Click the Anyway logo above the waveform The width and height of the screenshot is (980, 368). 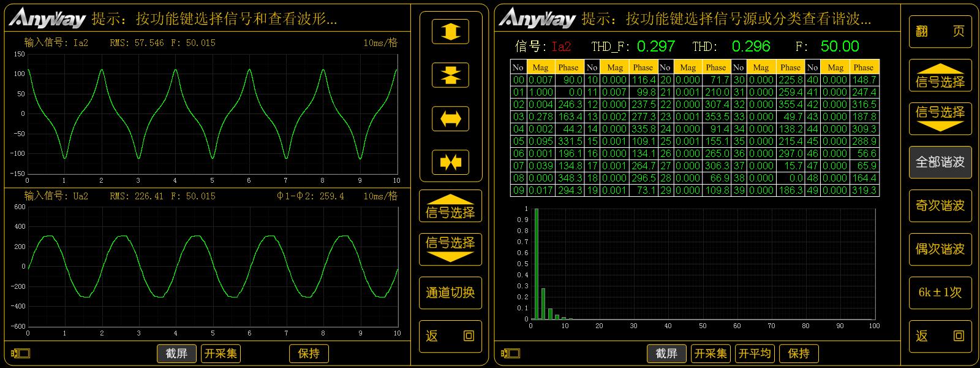click(47, 18)
